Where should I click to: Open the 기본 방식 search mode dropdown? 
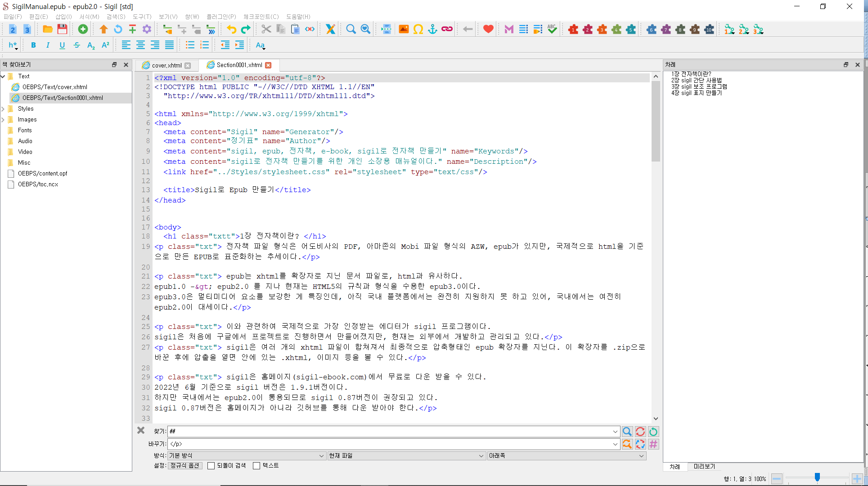click(247, 456)
